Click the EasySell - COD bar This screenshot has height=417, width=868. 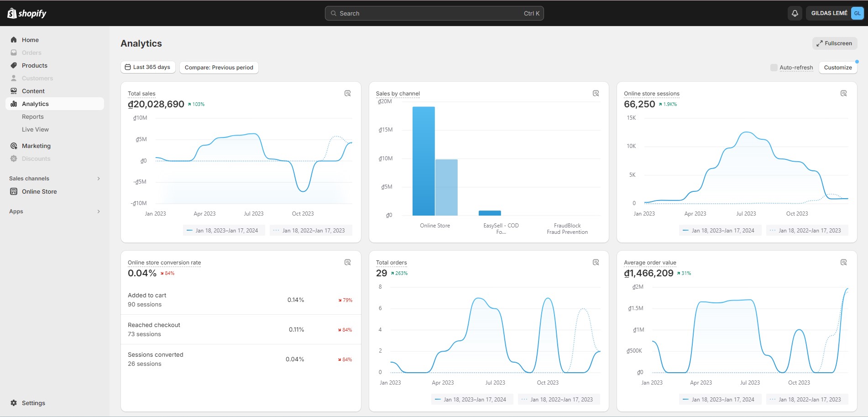click(x=490, y=213)
